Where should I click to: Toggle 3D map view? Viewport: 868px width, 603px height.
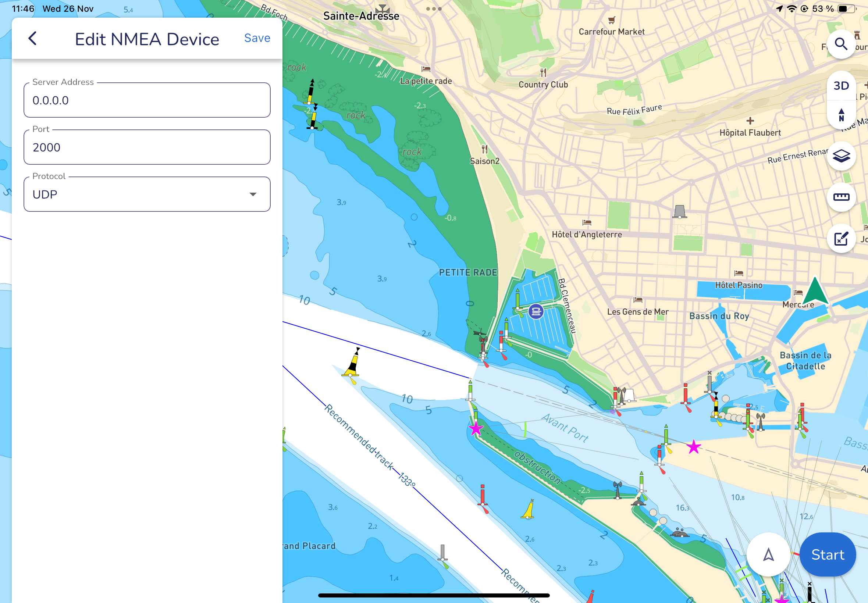point(841,86)
